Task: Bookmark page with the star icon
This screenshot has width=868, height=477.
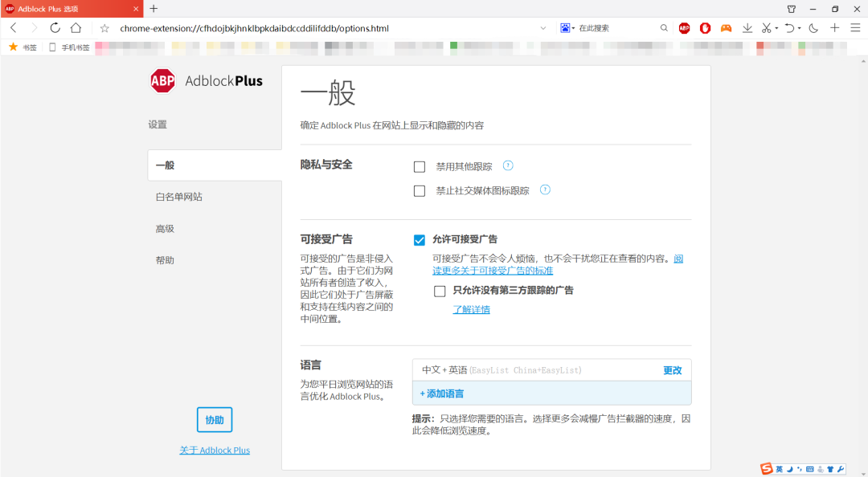Action: coord(104,28)
